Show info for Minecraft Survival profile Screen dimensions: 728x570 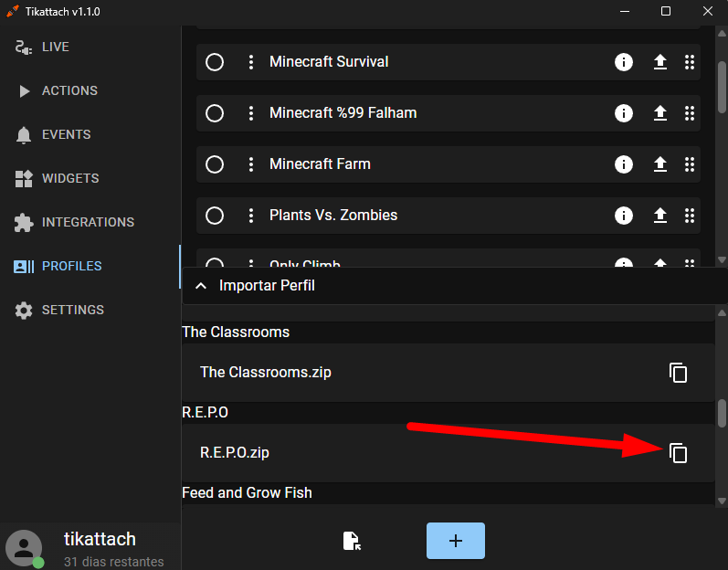tap(624, 62)
